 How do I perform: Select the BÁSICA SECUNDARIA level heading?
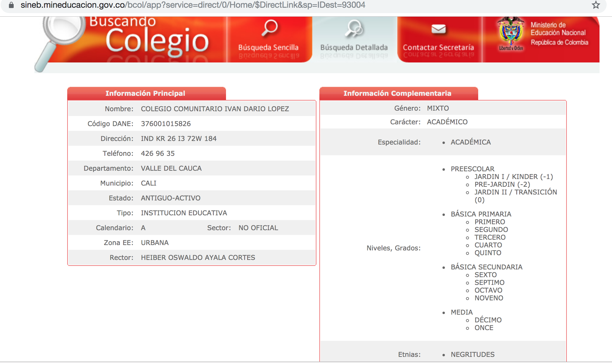click(486, 267)
